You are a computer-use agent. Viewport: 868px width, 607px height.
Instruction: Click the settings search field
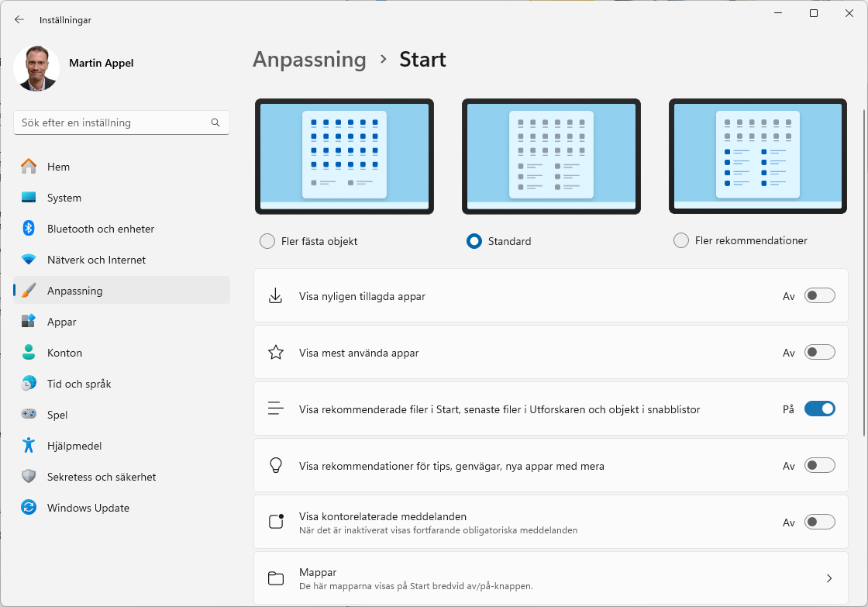coord(121,122)
